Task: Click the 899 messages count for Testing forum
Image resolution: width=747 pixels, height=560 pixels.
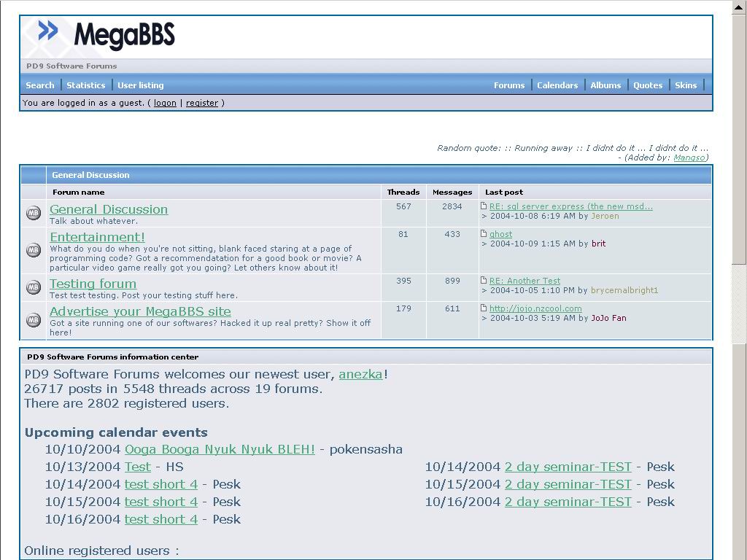Action: coord(452,281)
